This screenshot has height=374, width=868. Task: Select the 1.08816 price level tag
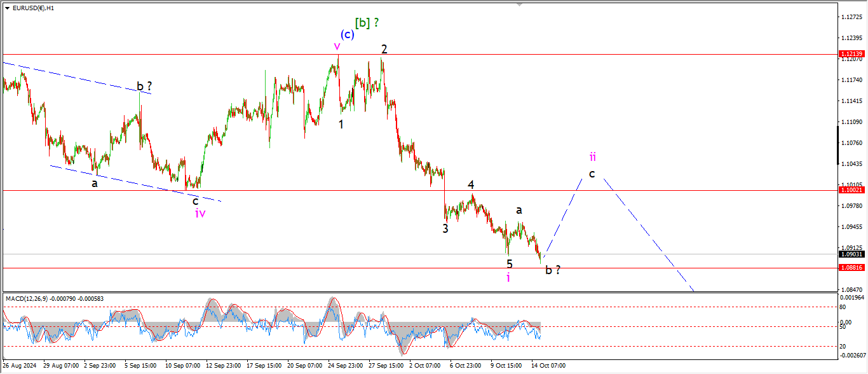pyautogui.click(x=851, y=268)
